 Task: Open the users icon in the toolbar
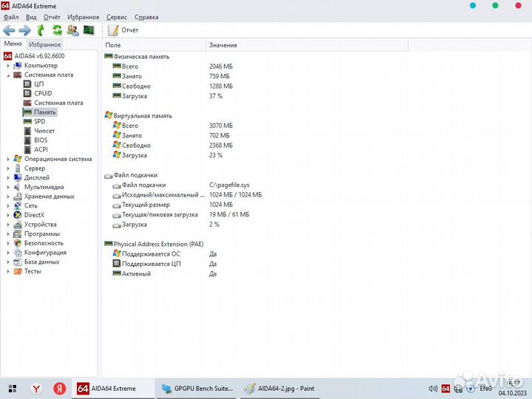point(72,30)
